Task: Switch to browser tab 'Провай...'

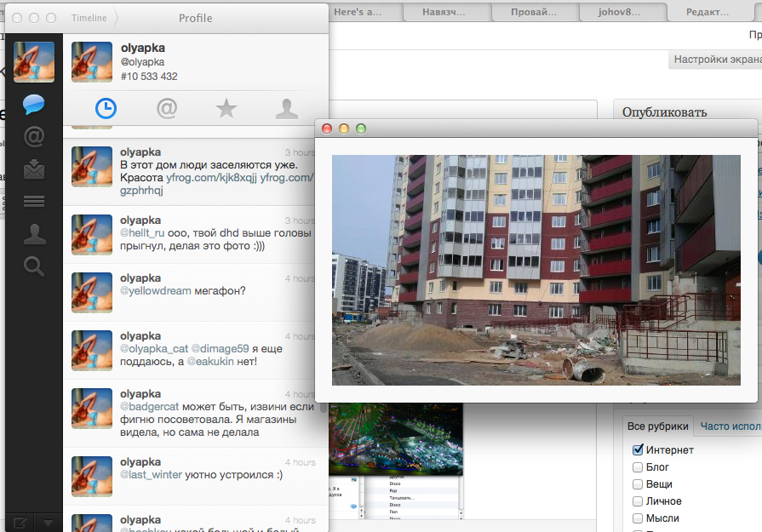Action: (535, 12)
